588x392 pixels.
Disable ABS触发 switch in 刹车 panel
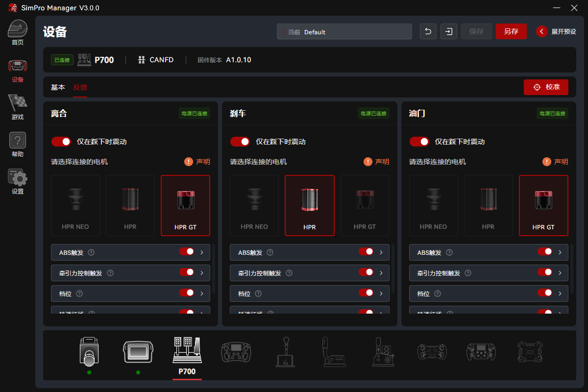[366, 252]
